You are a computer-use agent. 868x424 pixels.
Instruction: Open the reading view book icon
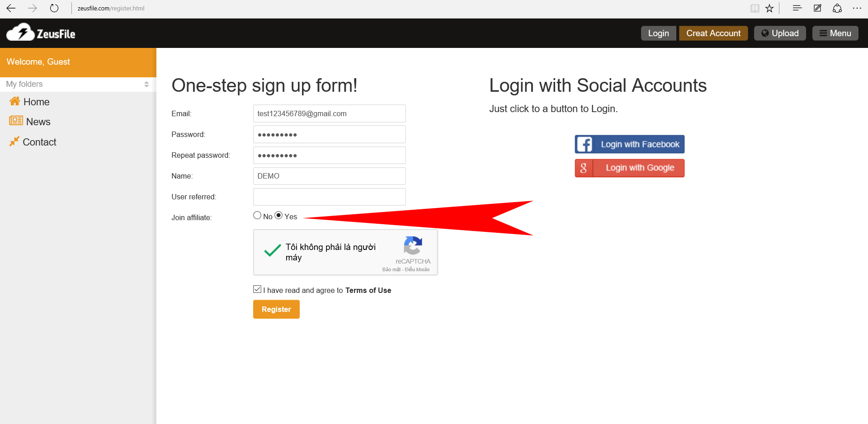tap(755, 8)
